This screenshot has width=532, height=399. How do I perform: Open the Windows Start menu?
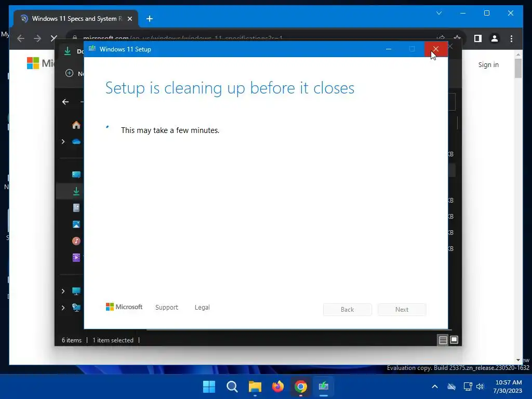click(x=209, y=387)
